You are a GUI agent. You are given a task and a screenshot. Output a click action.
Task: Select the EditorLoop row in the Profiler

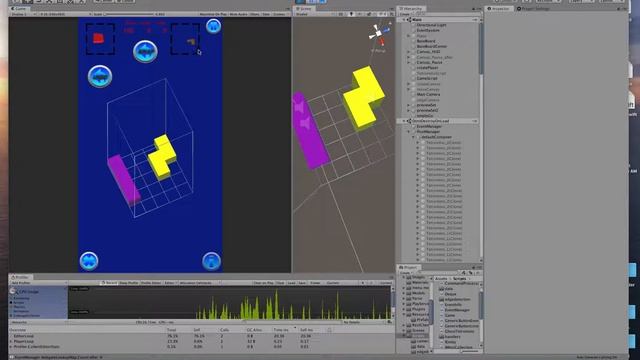pos(200,336)
